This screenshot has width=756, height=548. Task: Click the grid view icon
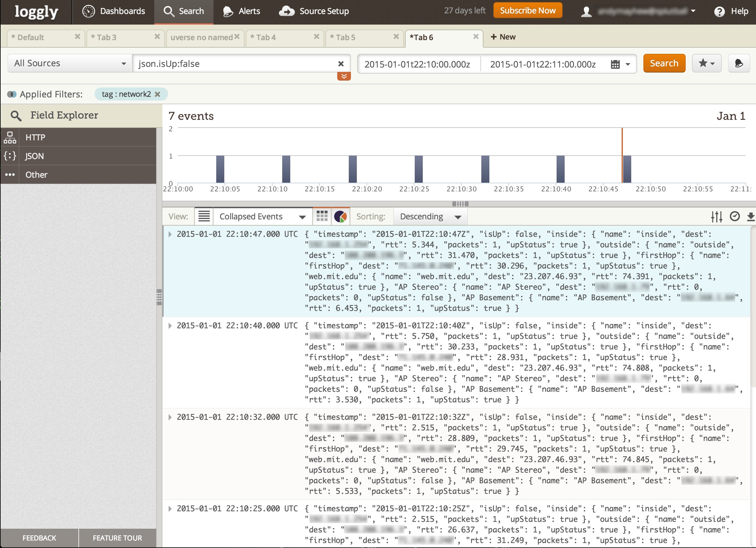tap(322, 216)
